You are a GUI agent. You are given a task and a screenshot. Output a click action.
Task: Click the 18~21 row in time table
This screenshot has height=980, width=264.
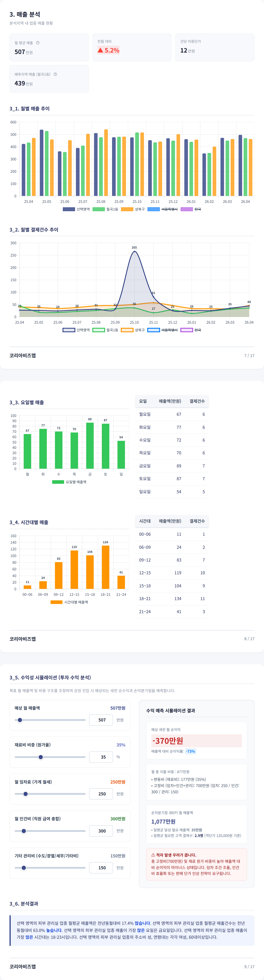172,598
